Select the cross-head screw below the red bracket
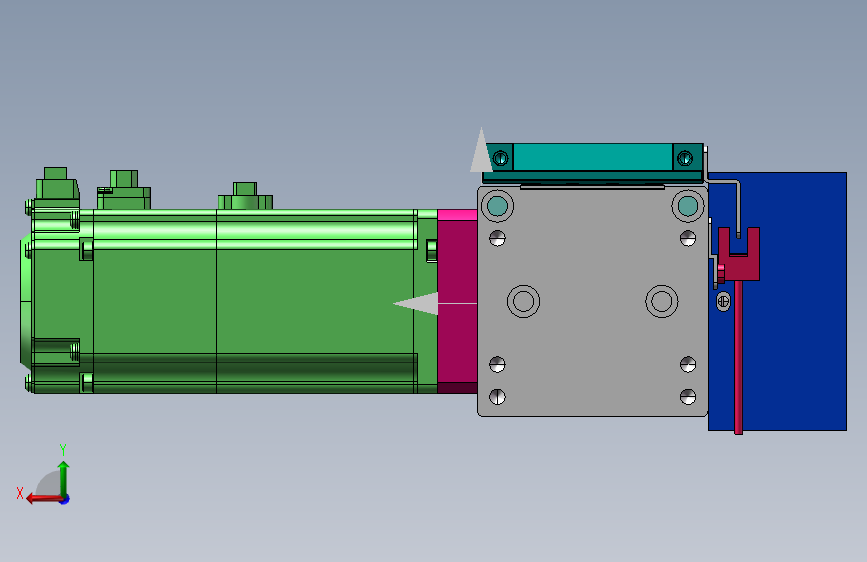Viewport: 867px width, 562px height. point(723,301)
